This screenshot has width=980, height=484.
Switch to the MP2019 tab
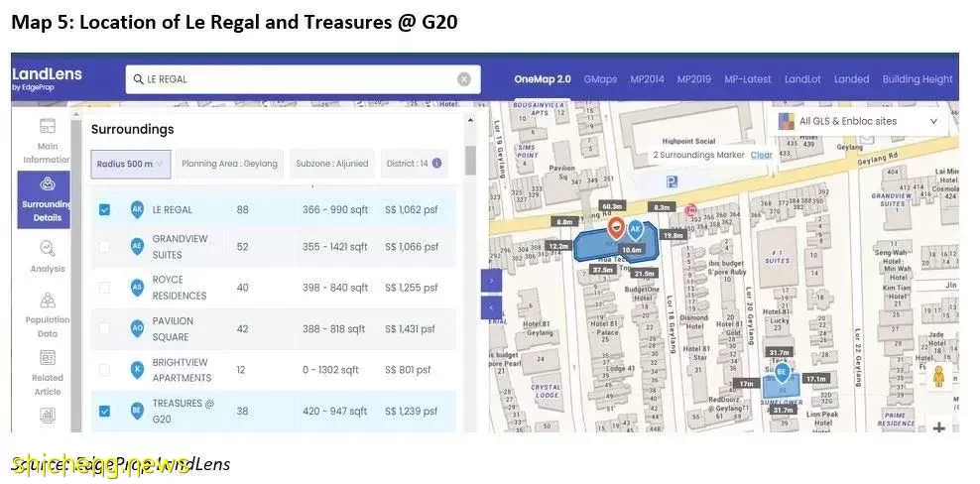(693, 79)
